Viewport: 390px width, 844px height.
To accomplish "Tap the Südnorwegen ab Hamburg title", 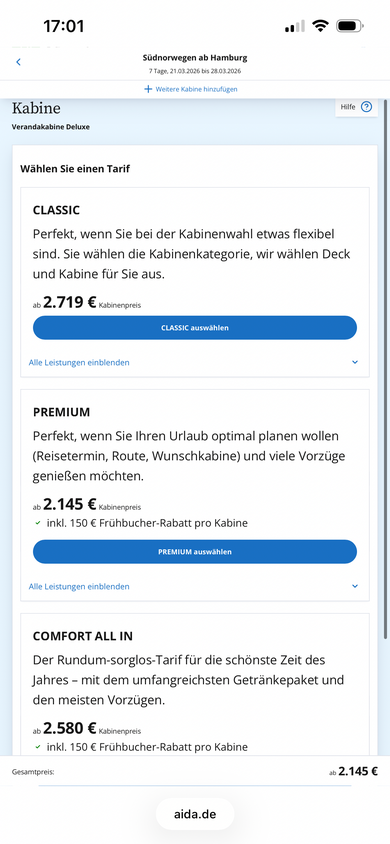I will tap(195, 58).
